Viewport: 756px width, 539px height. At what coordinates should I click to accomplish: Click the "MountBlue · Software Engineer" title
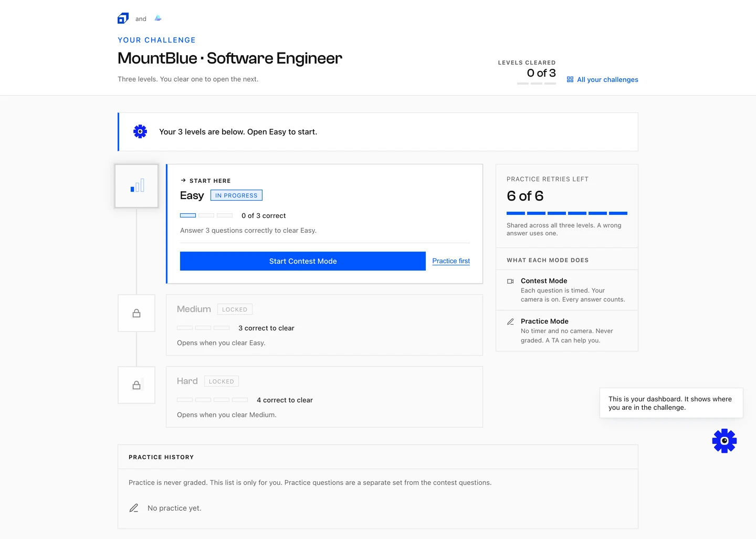pyautogui.click(x=230, y=58)
